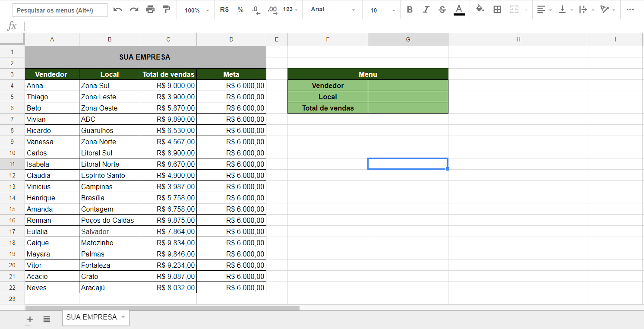Image resolution: width=644 pixels, height=329 pixels.
Task: Click cell with Caique
Action: point(52,243)
